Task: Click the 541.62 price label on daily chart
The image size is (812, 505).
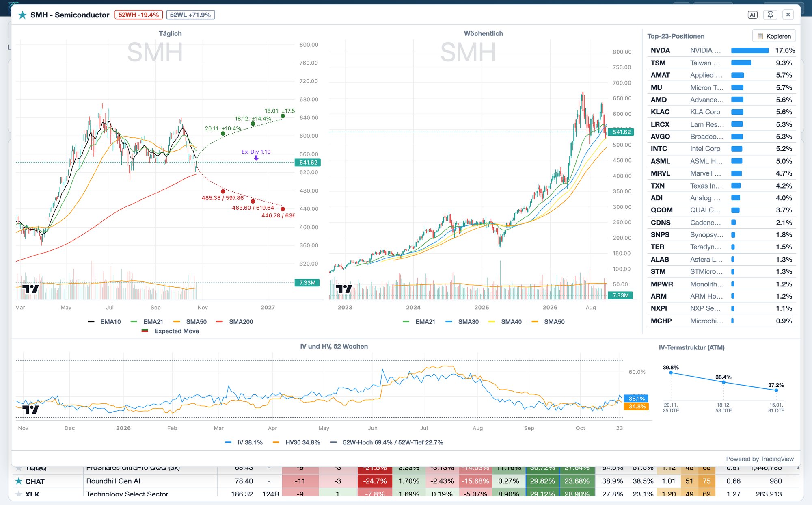Action: pyautogui.click(x=308, y=163)
